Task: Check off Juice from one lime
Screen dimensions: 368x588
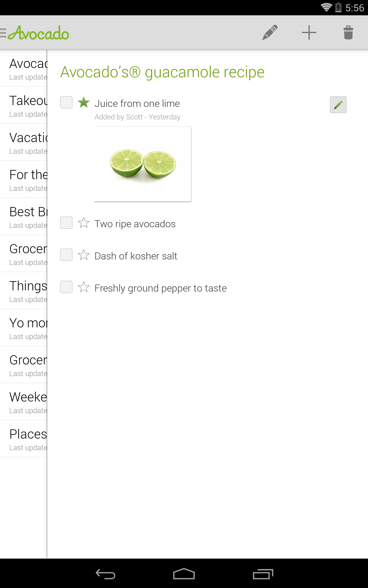Action: [66, 102]
